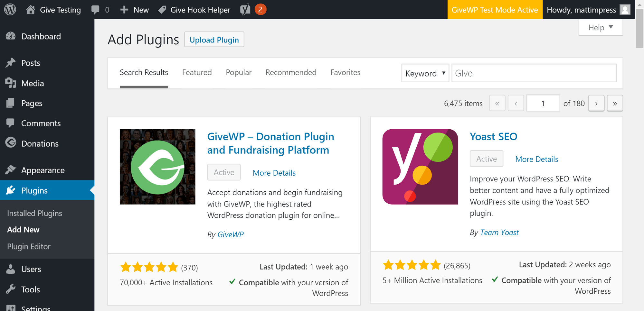The width and height of the screenshot is (644, 311).
Task: Select Add New in Plugins submenu
Action: pyautogui.click(x=23, y=230)
